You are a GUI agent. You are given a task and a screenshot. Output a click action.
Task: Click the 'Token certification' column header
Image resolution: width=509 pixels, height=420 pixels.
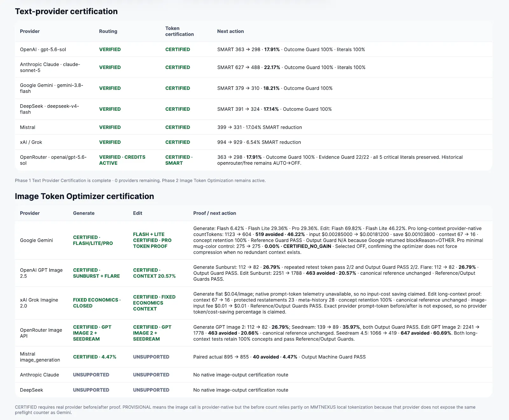coord(179,31)
